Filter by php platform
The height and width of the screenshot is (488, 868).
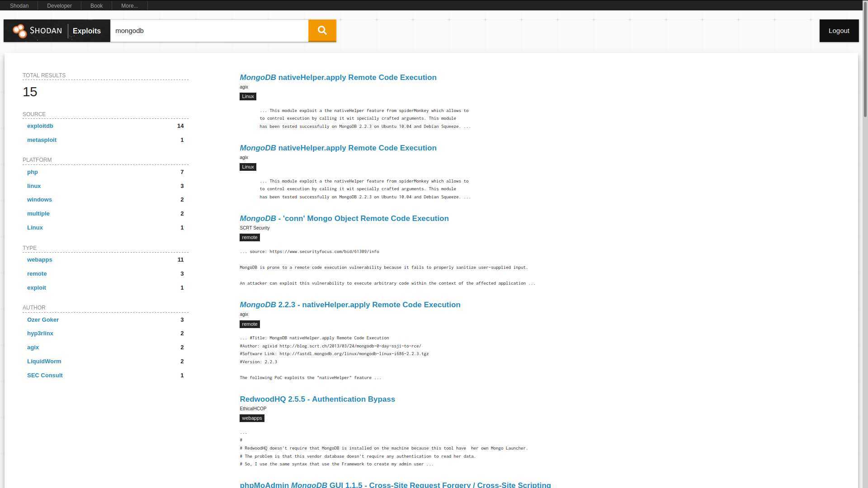[x=33, y=172]
